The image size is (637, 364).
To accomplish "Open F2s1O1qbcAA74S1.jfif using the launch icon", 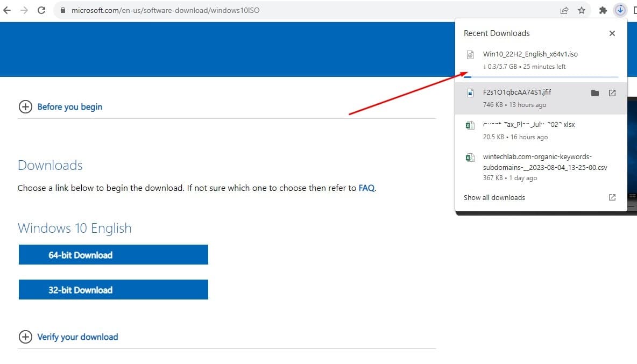I will pos(612,92).
